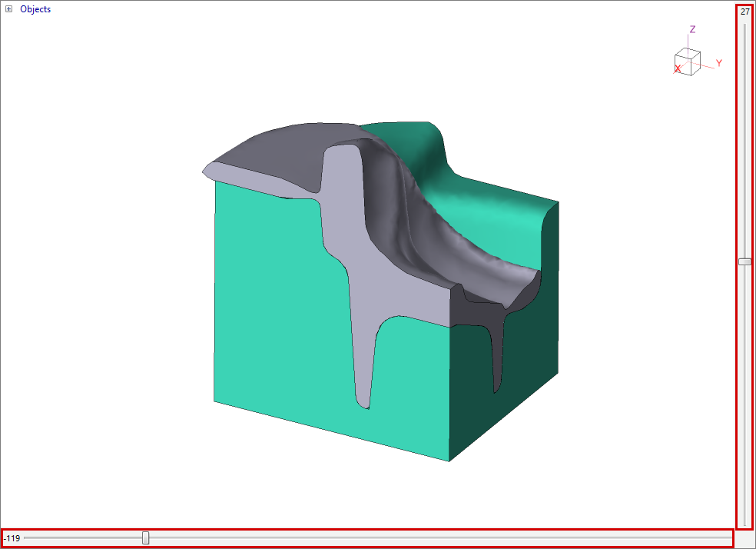Click the Z axis label on the triad
The height and width of the screenshot is (549, 756).
pos(692,29)
